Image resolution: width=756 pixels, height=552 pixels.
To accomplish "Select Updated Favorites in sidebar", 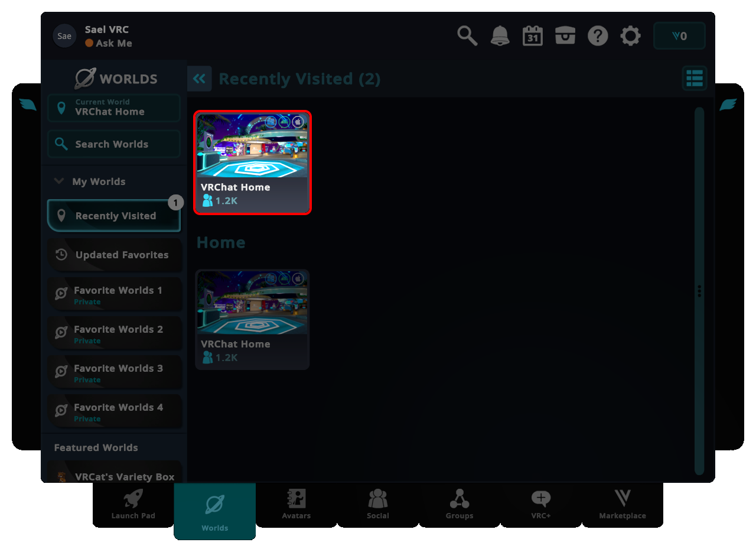I will coord(114,255).
